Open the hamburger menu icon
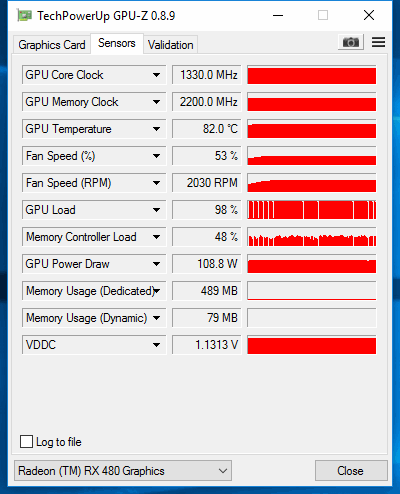 378,42
